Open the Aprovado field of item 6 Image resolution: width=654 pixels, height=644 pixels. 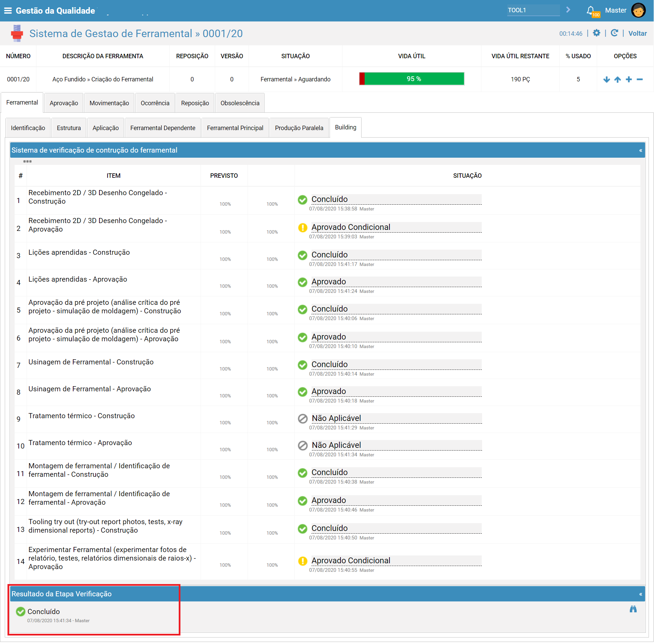396,337
